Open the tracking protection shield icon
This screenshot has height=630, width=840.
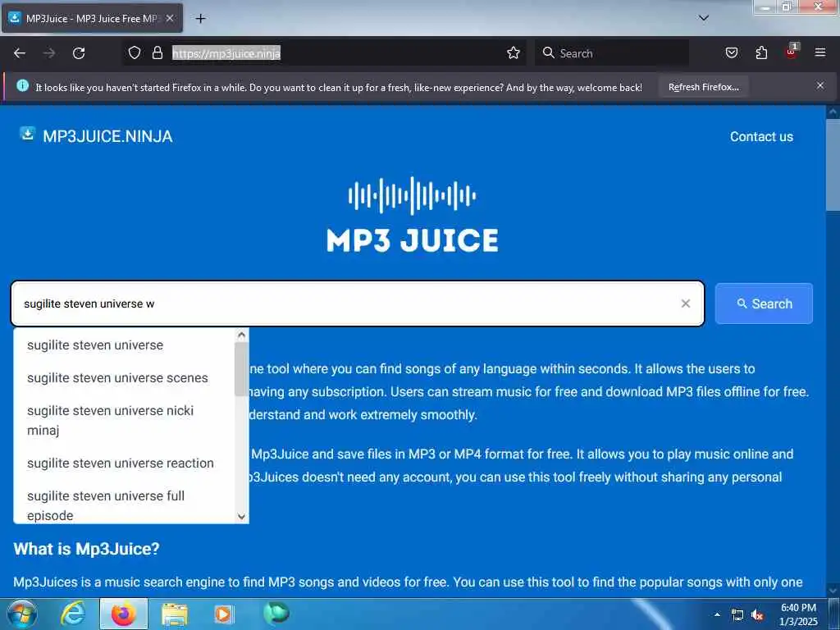tap(135, 52)
